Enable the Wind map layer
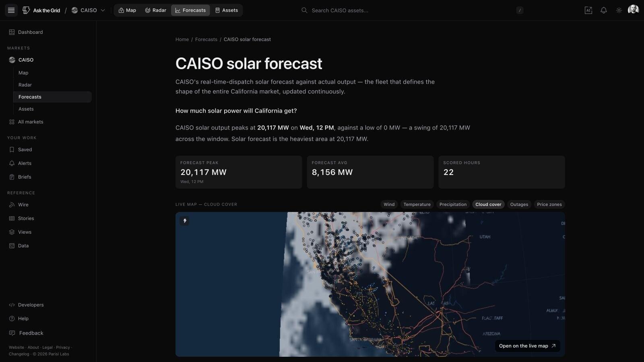 [x=389, y=205]
